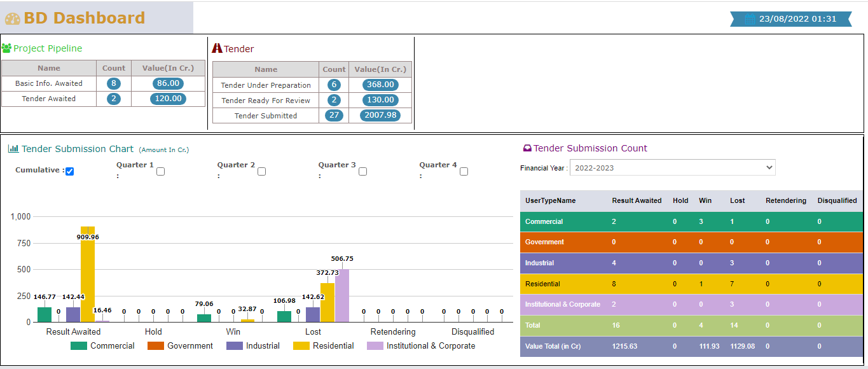Screen dimensions: 868x369
Task: Open the Financial Year dropdown
Action: point(672,168)
